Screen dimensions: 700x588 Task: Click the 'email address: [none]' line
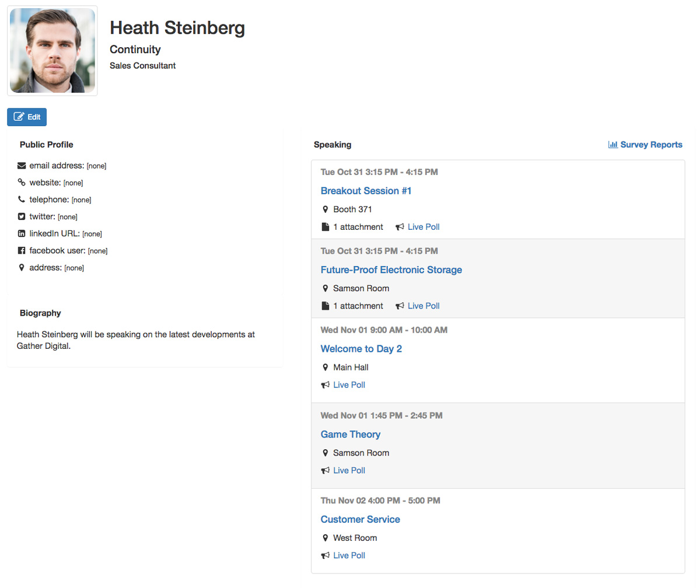click(x=62, y=166)
